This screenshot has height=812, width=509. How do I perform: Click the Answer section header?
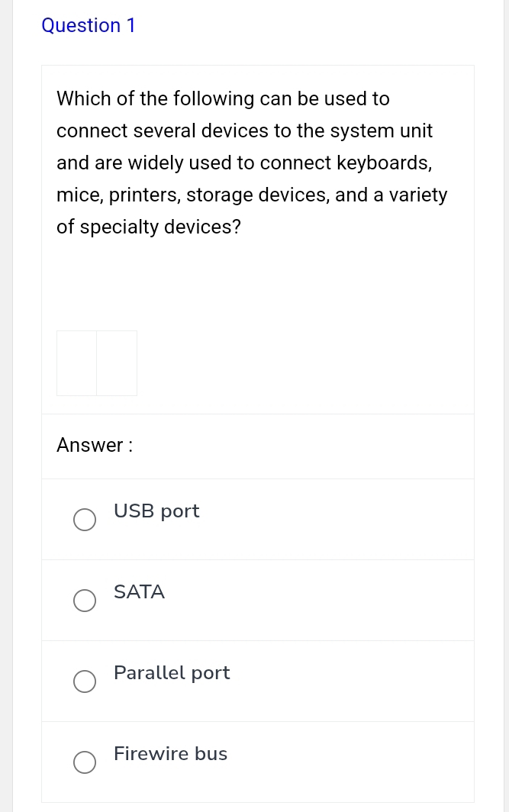[94, 445]
